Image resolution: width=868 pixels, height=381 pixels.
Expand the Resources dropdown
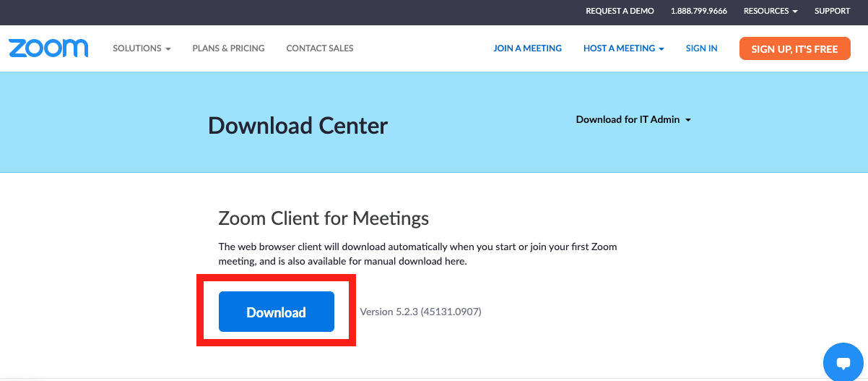(x=771, y=11)
